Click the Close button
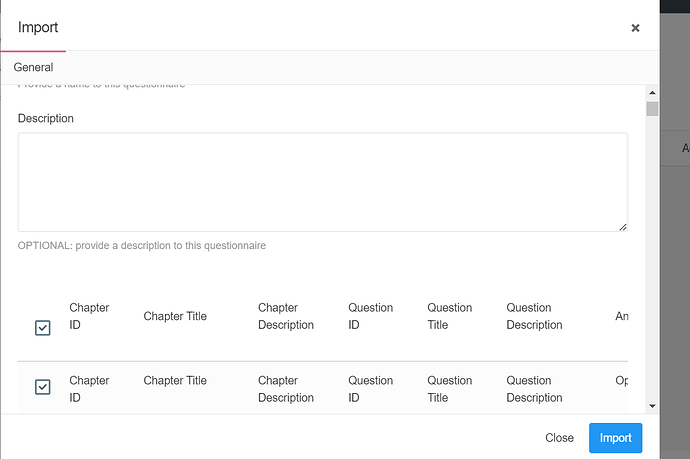Image resolution: width=690 pixels, height=459 pixels. pos(559,438)
